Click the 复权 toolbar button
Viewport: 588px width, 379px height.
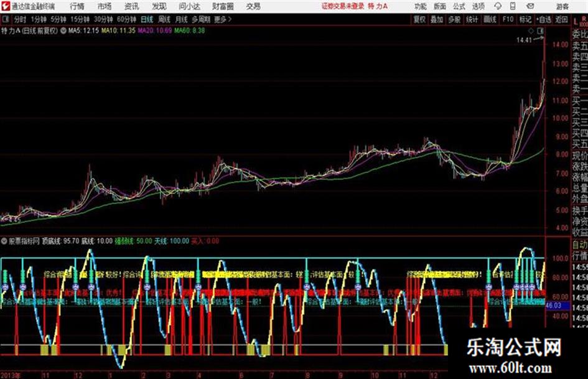coord(419,19)
